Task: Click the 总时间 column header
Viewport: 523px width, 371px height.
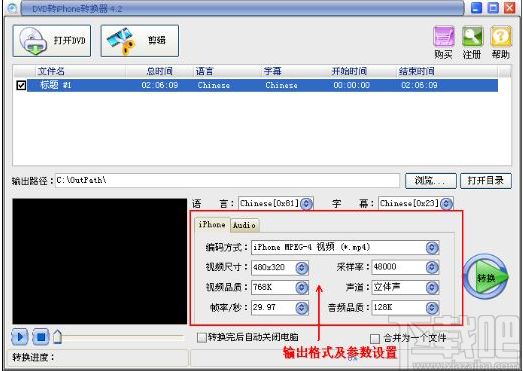Action: pyautogui.click(x=159, y=71)
